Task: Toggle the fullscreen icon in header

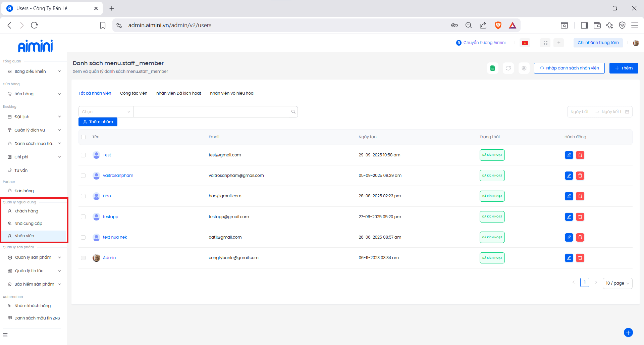Action: point(545,43)
